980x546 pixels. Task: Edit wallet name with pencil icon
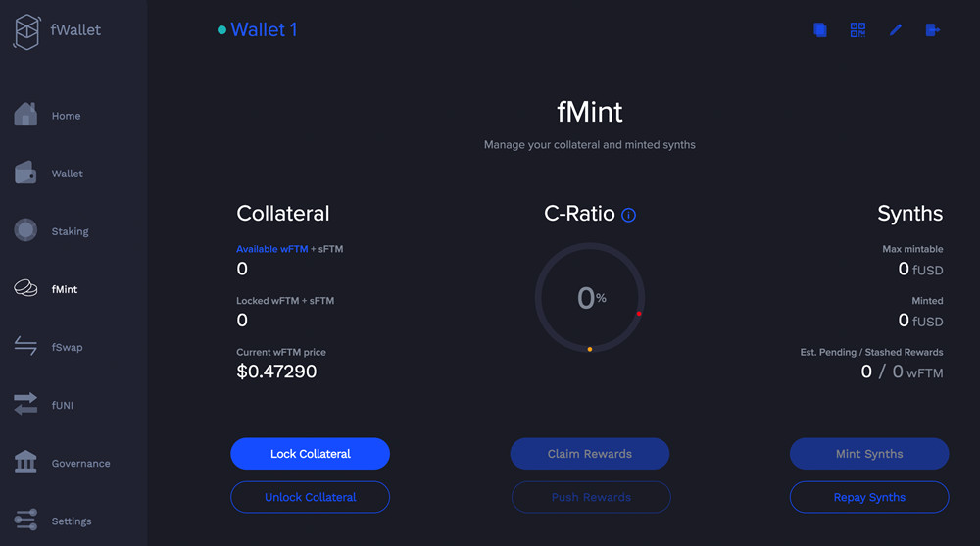pyautogui.click(x=895, y=29)
